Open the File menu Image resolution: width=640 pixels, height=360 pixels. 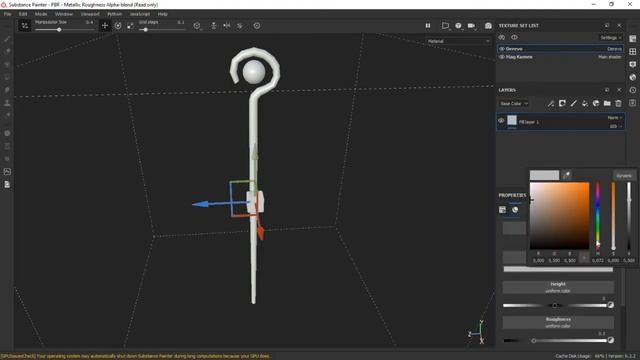coord(7,14)
